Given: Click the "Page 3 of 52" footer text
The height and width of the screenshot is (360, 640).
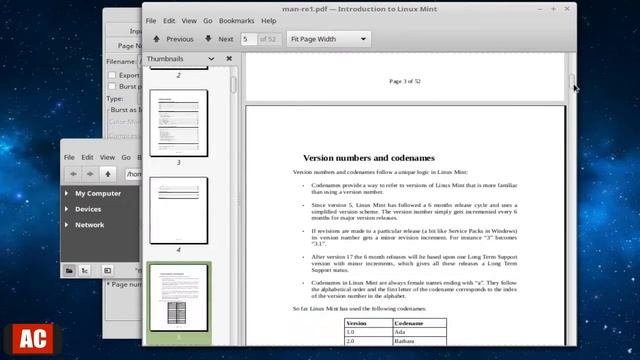Looking at the screenshot, I should [x=404, y=81].
